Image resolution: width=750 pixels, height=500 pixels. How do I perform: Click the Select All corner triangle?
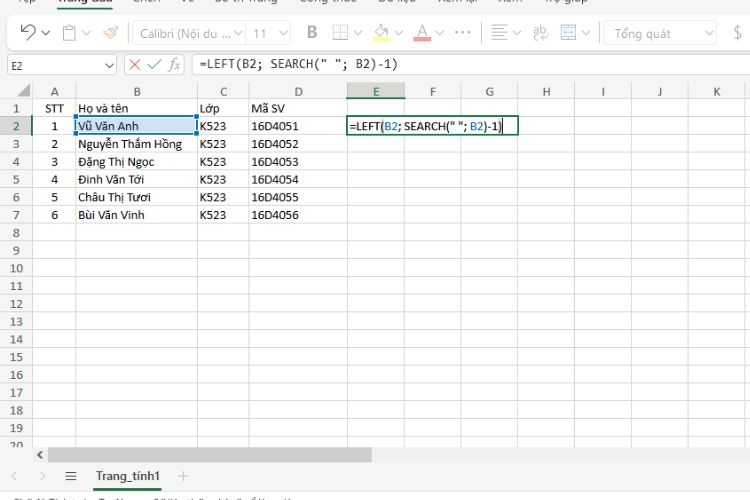23,90
